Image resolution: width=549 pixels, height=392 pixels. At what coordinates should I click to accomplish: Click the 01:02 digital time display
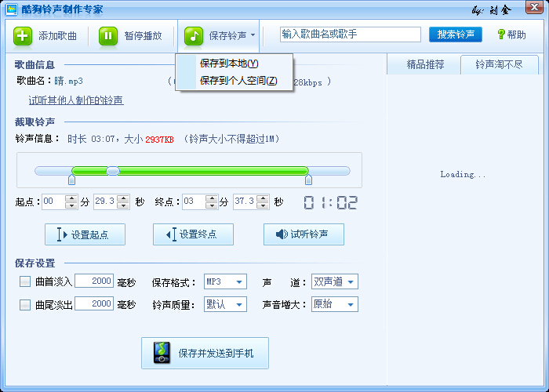click(330, 202)
